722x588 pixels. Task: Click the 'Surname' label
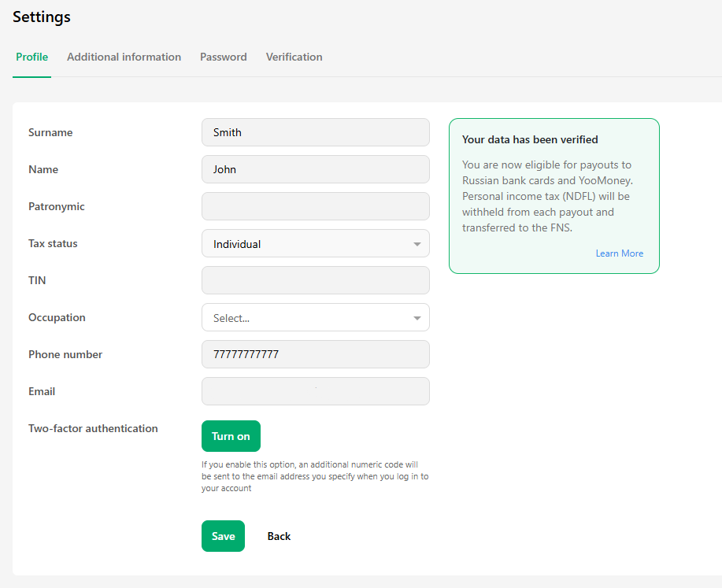[x=50, y=132]
